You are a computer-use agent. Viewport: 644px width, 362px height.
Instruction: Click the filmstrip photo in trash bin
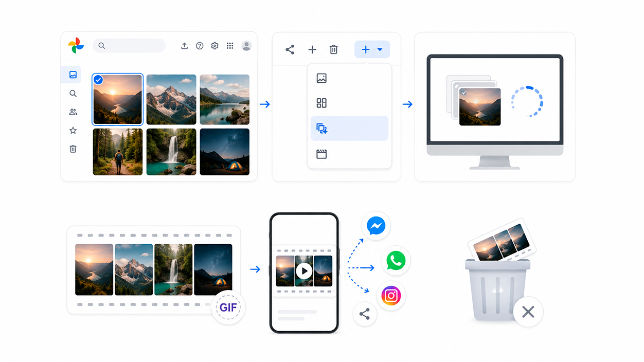pos(502,241)
